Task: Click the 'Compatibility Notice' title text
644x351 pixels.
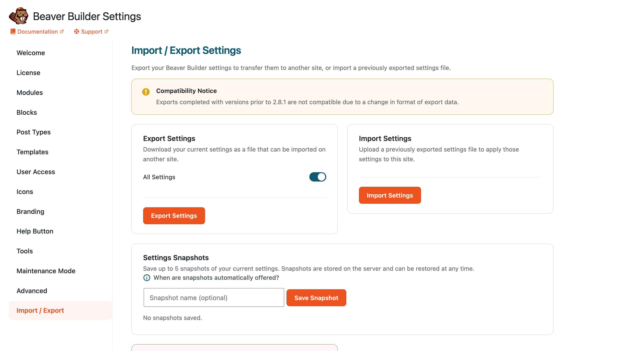Action: pyautogui.click(x=186, y=91)
